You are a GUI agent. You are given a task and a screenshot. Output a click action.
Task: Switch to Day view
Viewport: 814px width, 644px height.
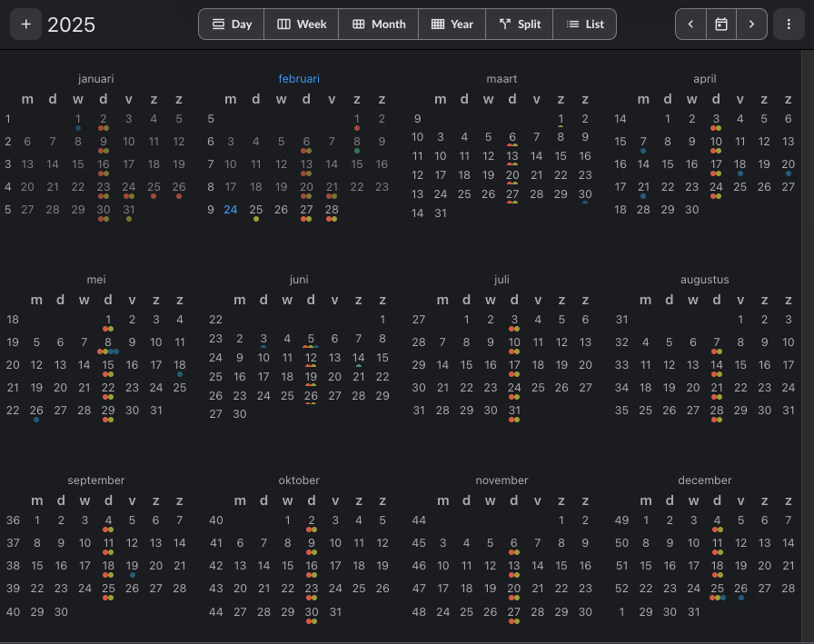click(x=232, y=25)
